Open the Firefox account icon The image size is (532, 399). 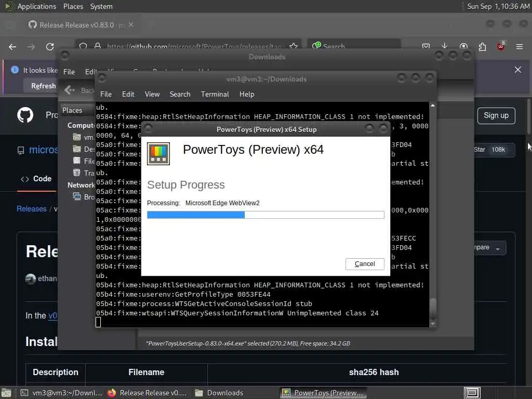[463, 46]
